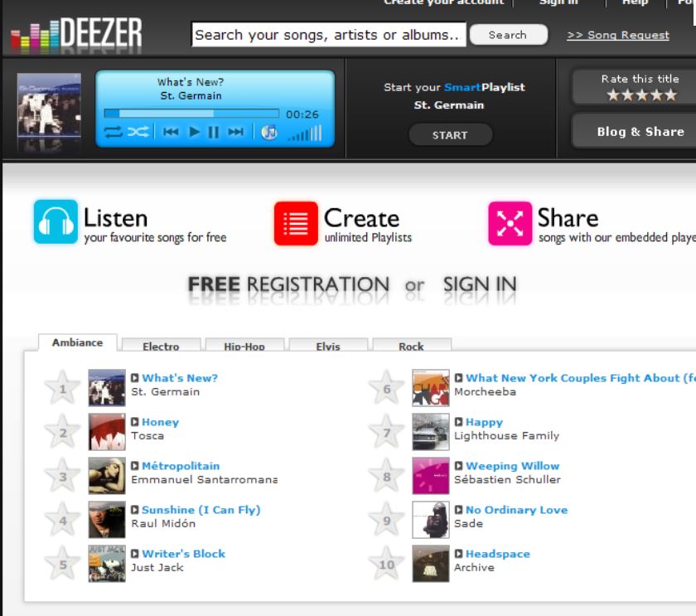The image size is (696, 616).
Task: Open the Song Request link
Action: click(618, 35)
